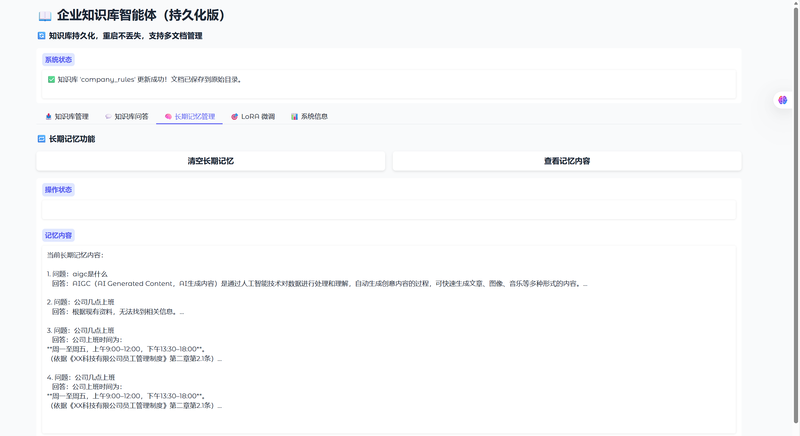Click the blue icon beside 长期记忆功能 heading
The height and width of the screenshot is (436, 800).
[x=41, y=139]
